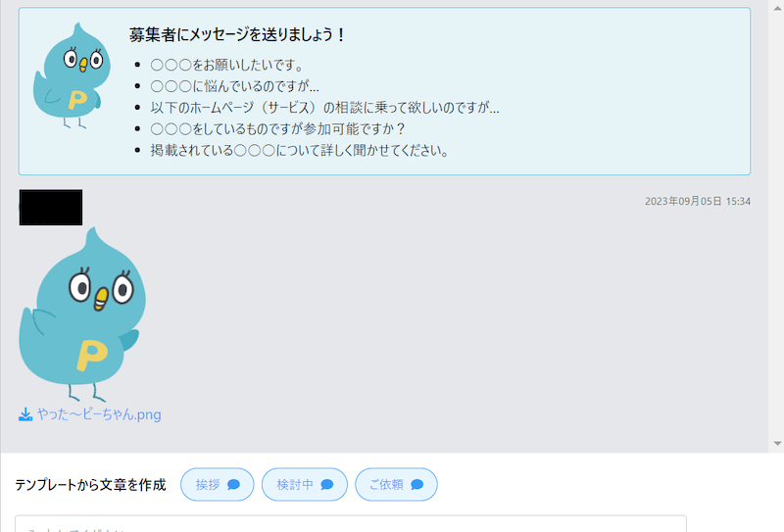Click the blacked-out sender avatar
Screen dimensions: 784x532
coord(51,208)
